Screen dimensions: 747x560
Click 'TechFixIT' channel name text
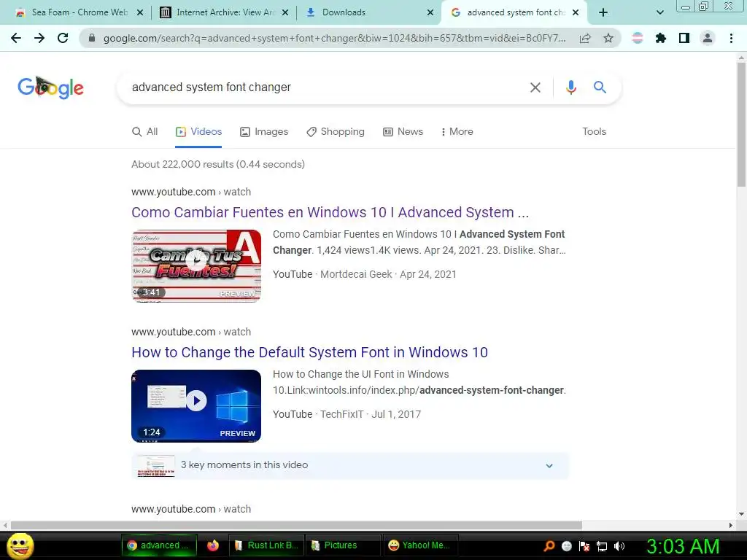(x=341, y=414)
